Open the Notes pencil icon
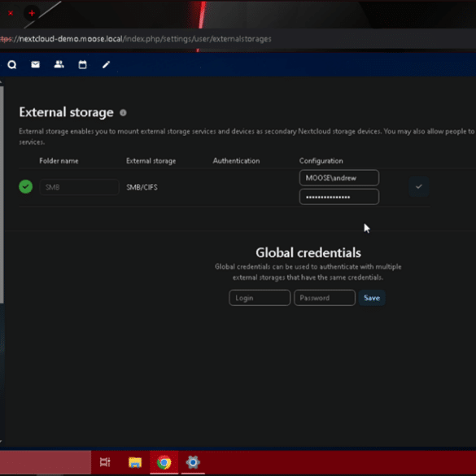The width and height of the screenshot is (476, 476). 106,64
